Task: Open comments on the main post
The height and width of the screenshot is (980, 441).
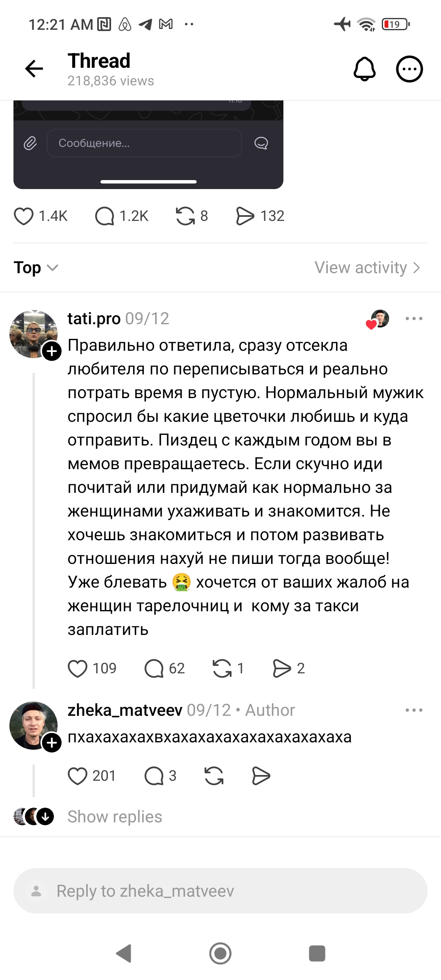Action: point(105,216)
